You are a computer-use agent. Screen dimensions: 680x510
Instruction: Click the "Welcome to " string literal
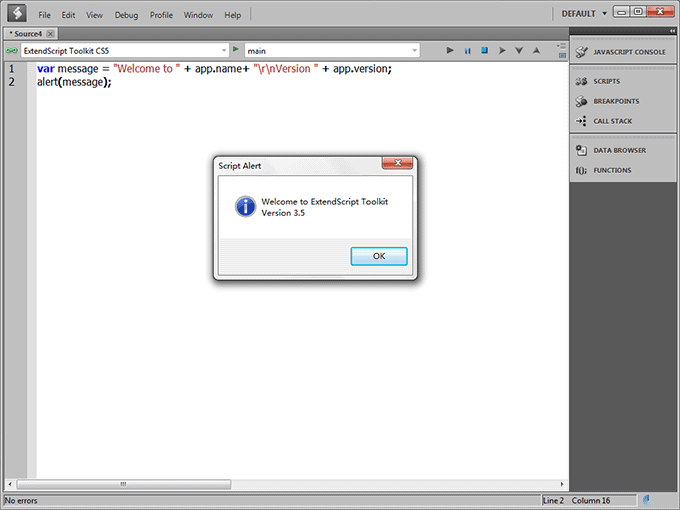[x=147, y=69]
